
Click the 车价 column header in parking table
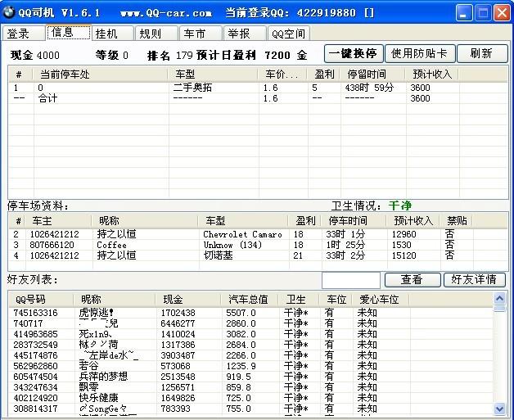pos(282,75)
